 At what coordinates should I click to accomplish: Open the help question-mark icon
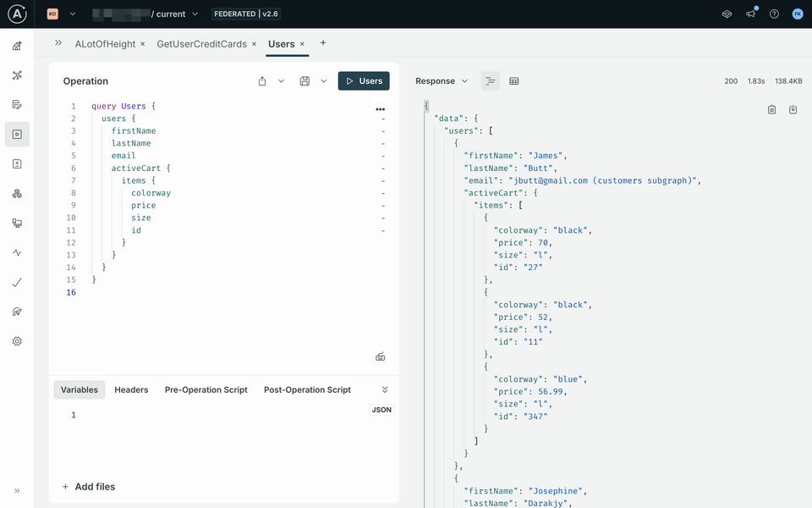tap(774, 14)
